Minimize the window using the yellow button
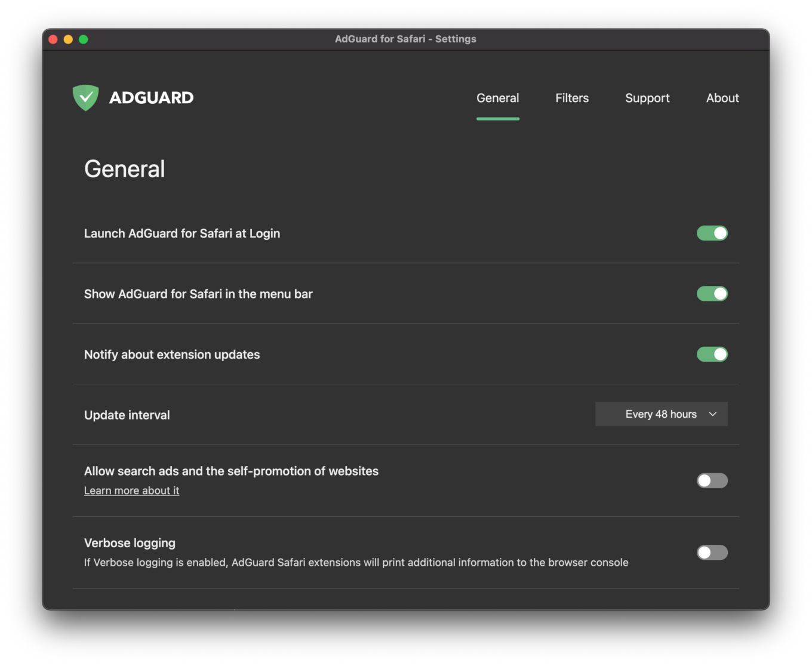The width and height of the screenshot is (812, 666). coord(68,39)
